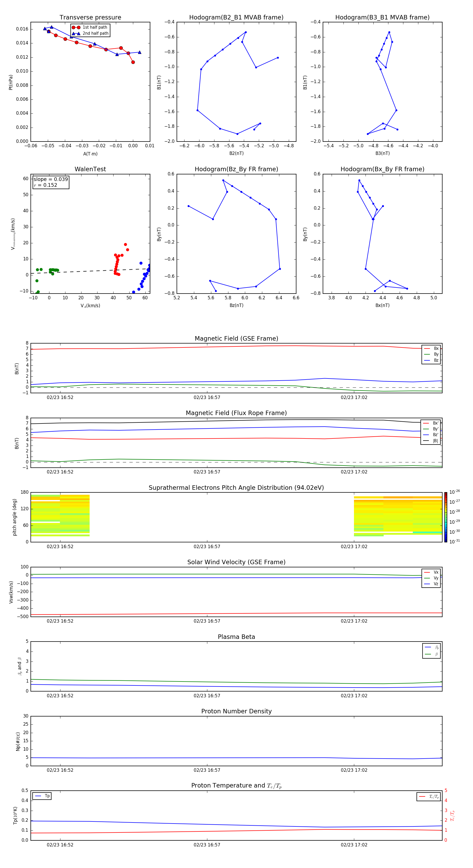This screenshot has width=473, height=868.
Task: Click the 'Solar Wind Velocity (GSE Frame)' title
Action: (x=236, y=562)
